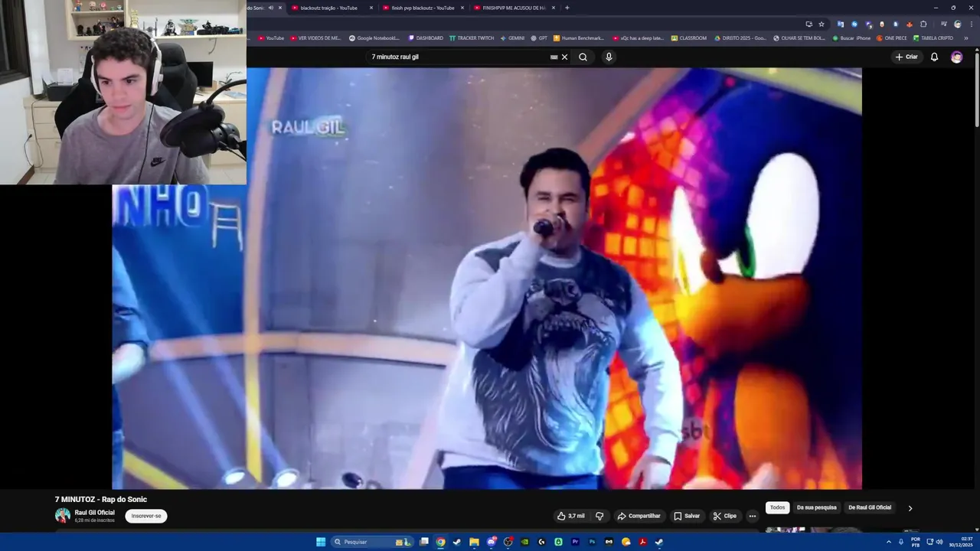Viewport: 980px width, 551px height.
Task: Open the Google NotebookL... bookmark
Action: pyautogui.click(x=375, y=37)
